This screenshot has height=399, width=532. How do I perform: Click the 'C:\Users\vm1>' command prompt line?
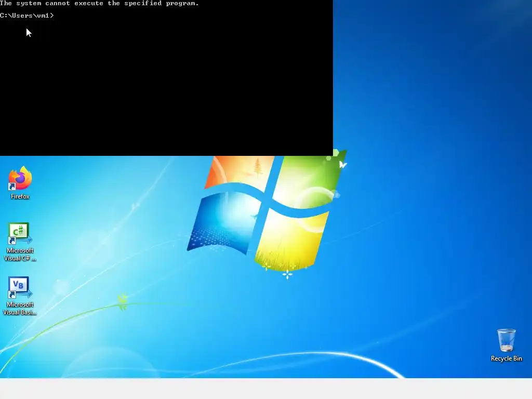[x=27, y=16]
